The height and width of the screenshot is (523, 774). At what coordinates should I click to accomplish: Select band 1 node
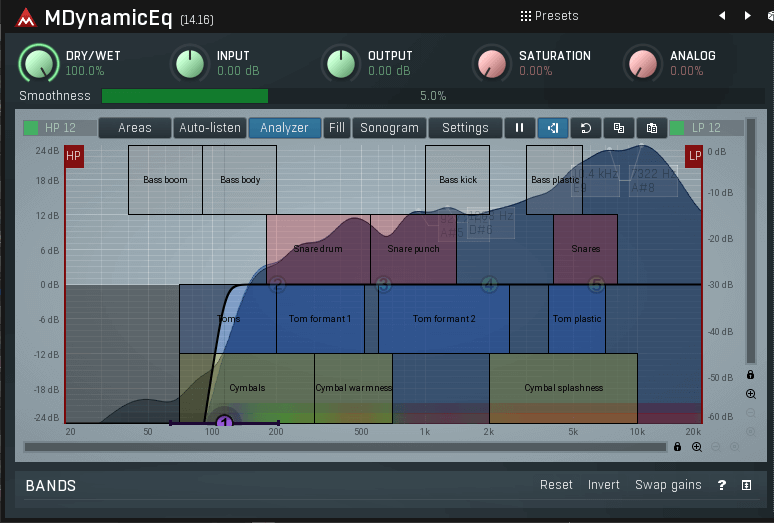click(225, 422)
